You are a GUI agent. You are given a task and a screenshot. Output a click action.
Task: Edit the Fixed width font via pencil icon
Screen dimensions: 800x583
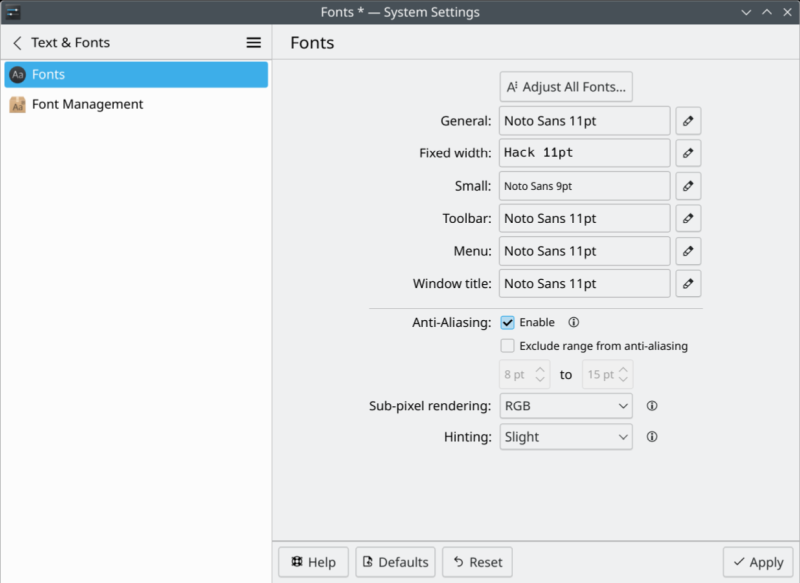pyautogui.click(x=688, y=152)
